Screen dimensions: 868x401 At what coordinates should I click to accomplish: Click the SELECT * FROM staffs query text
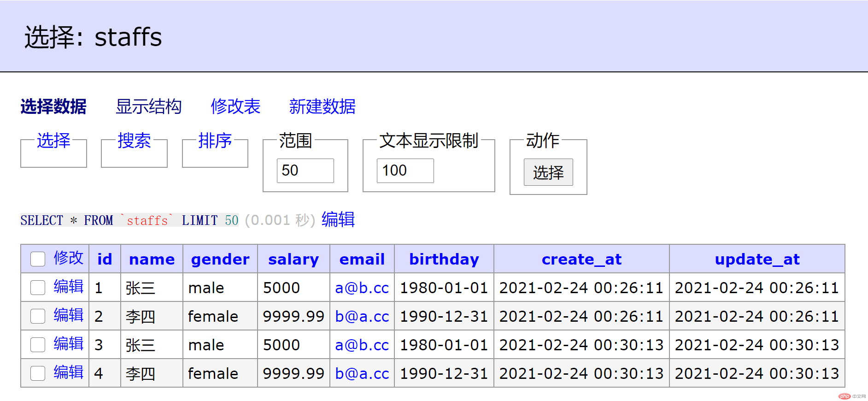[x=129, y=220]
